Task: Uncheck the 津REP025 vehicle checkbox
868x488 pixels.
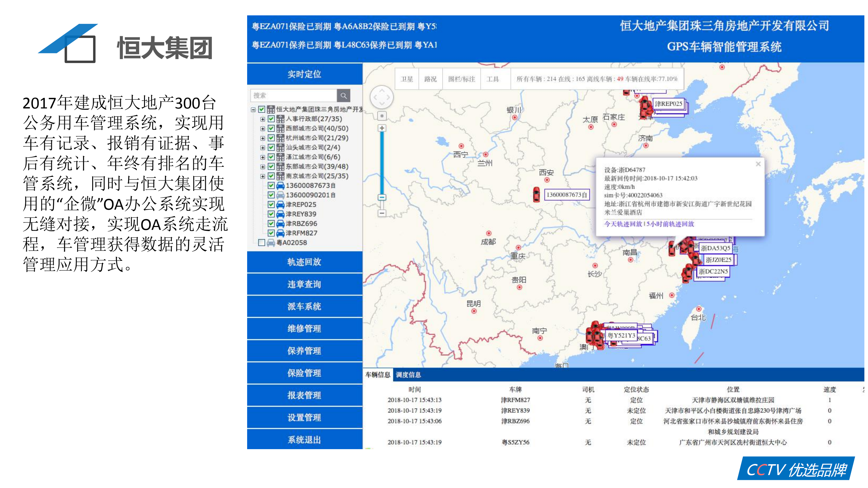Action: pyautogui.click(x=271, y=205)
